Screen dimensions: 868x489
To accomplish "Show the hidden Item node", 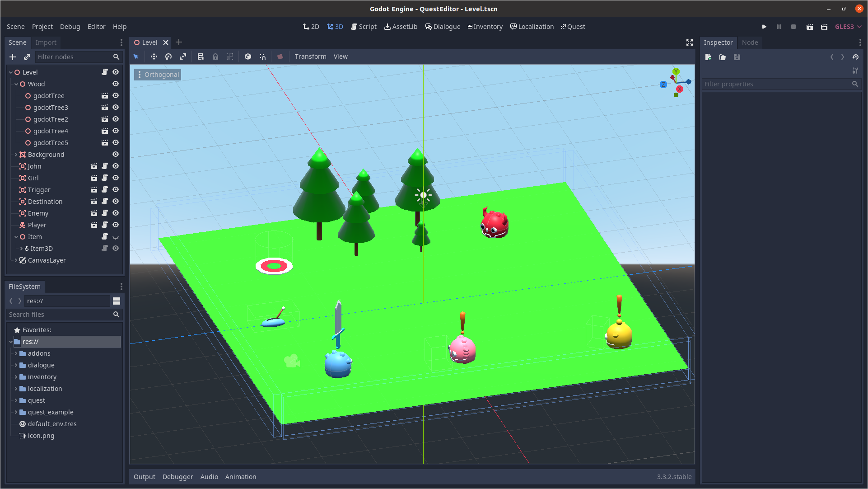I will (116, 237).
